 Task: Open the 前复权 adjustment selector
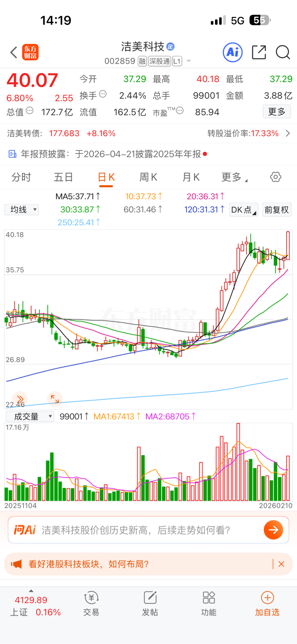(277, 210)
